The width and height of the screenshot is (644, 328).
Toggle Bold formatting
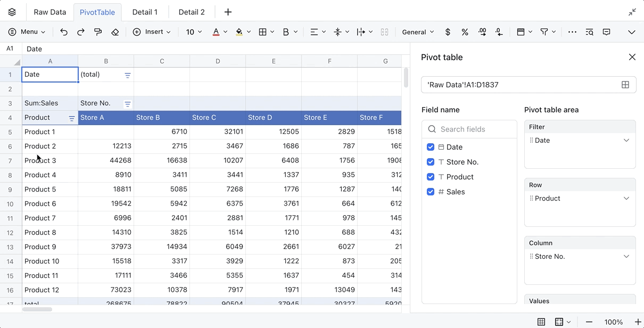tap(287, 32)
